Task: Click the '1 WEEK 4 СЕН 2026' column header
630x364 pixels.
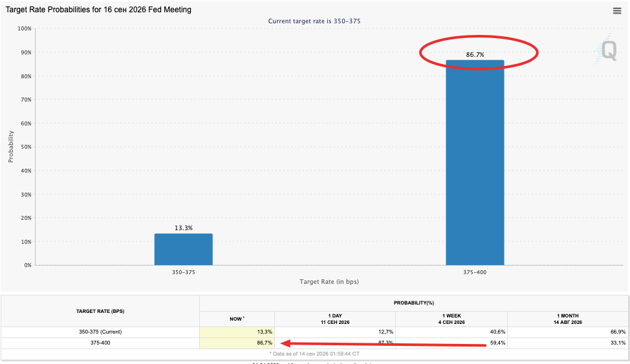Action: pyautogui.click(x=451, y=319)
